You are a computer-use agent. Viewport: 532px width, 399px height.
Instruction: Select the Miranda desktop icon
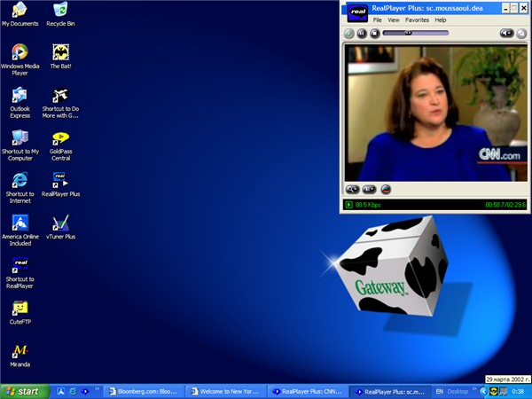[x=20, y=356]
